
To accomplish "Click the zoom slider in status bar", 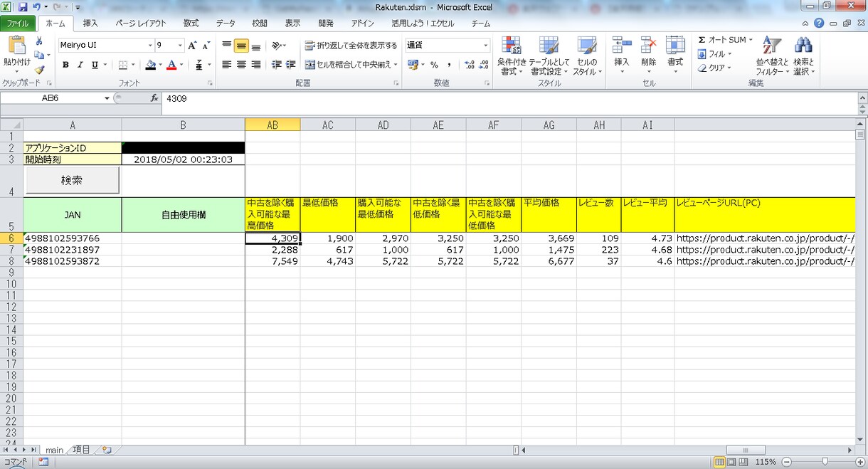I will 824,462.
